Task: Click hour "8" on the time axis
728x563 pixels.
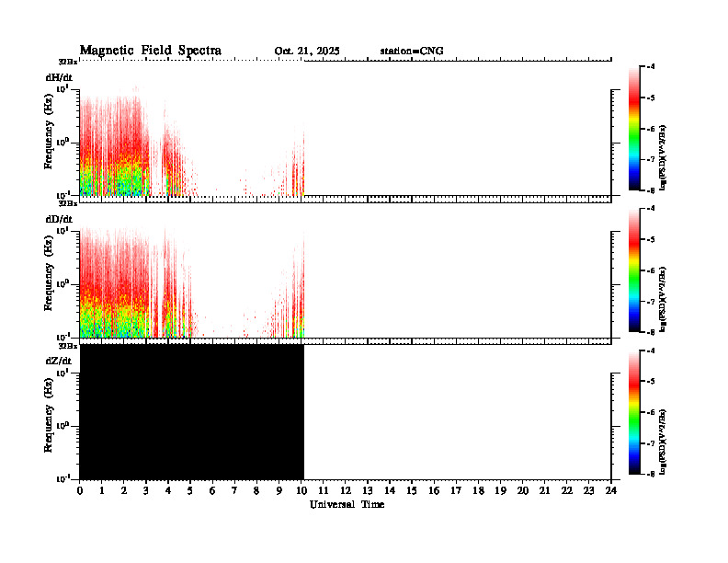Action: (x=256, y=491)
